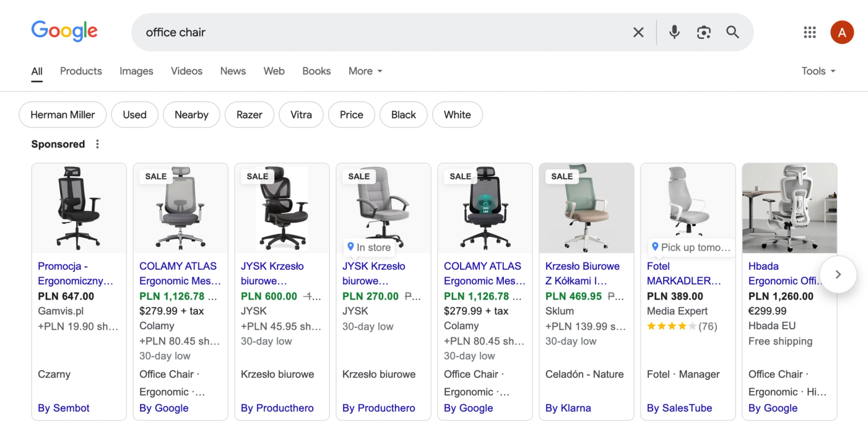Start voice search with the microphone icon
The image size is (868, 435).
coord(674,33)
